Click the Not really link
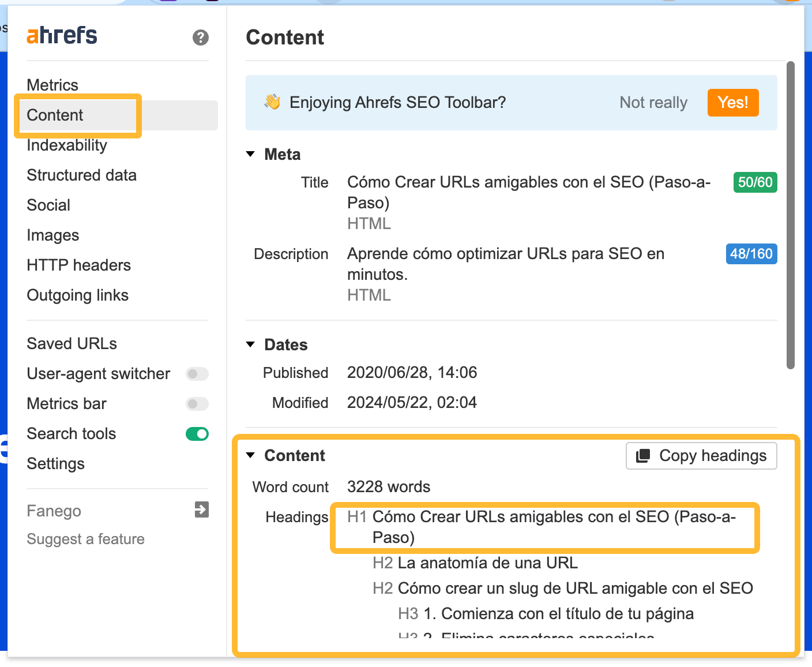 pyautogui.click(x=653, y=102)
